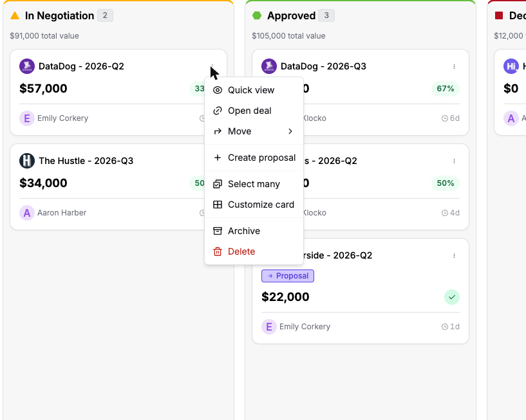The width and height of the screenshot is (526, 420).
Task: Click the $22,000 deal amount
Action: (285, 297)
